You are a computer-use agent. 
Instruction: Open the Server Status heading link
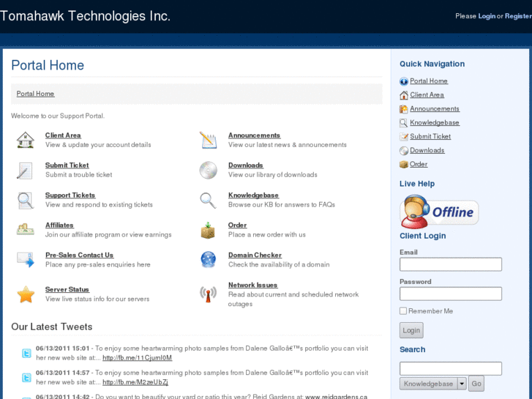point(67,290)
